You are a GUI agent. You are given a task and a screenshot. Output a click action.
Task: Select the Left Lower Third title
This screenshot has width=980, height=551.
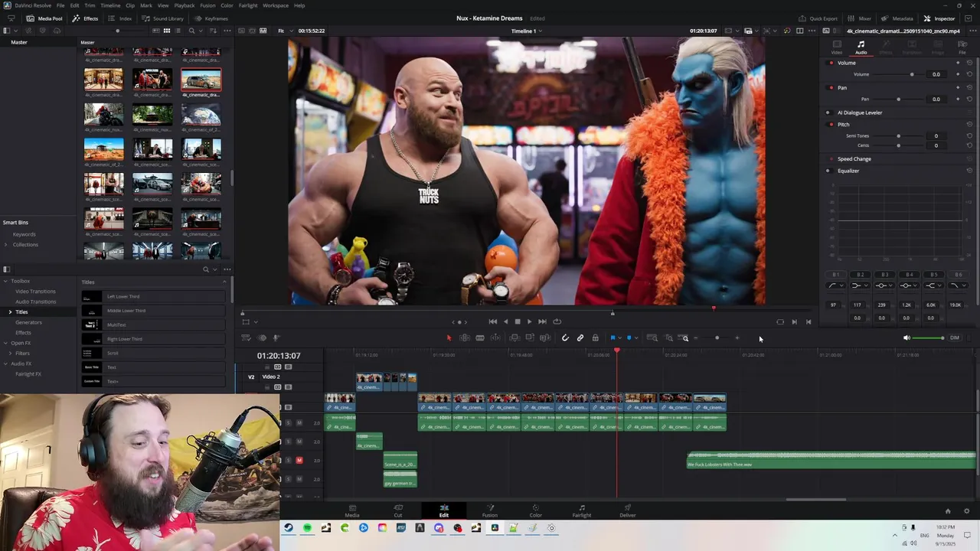[x=152, y=296]
